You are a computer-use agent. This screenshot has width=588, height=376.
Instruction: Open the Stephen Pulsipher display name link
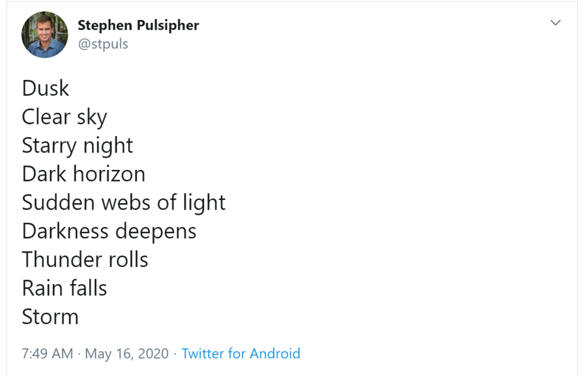138,25
